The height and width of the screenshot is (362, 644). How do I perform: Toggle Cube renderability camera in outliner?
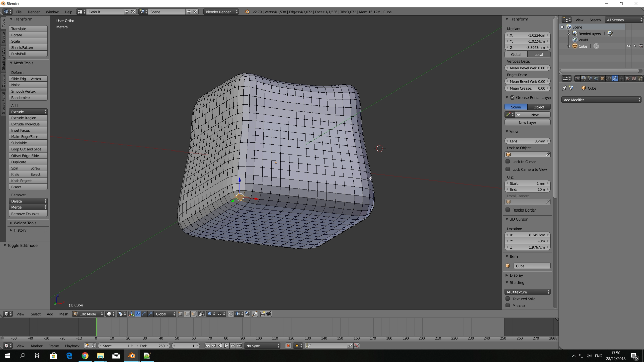click(641, 46)
